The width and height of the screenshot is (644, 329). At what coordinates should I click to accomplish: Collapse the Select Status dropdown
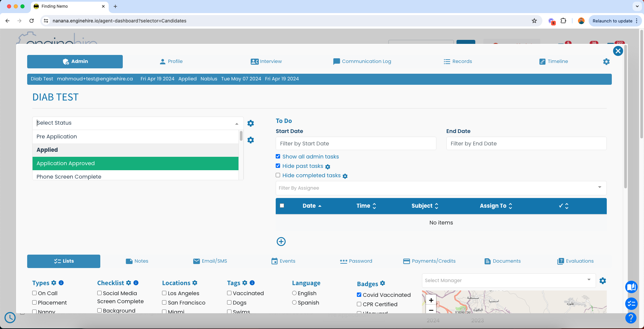click(237, 124)
